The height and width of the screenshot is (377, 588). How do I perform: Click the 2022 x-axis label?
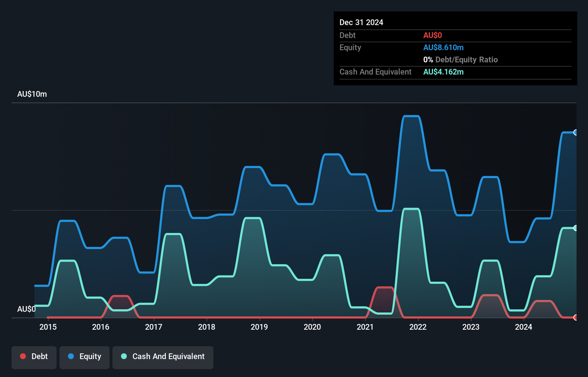coord(418,327)
